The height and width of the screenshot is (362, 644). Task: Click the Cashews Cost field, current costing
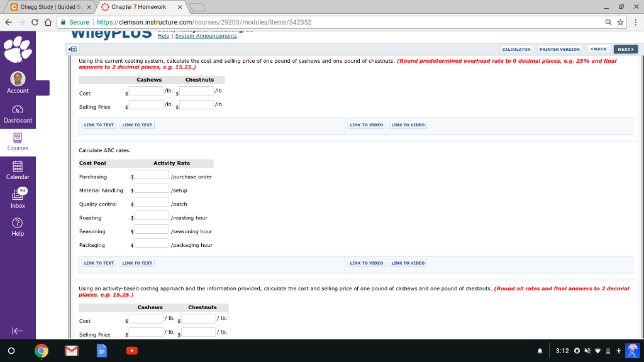coord(146,91)
